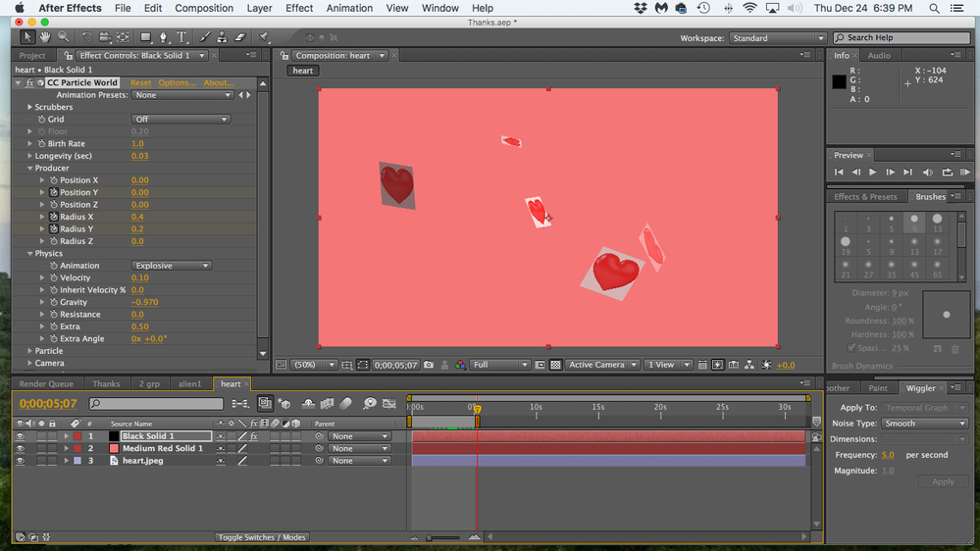This screenshot has height=551, width=980.
Task: Select the Zoom magnifier tool
Action: click(64, 37)
